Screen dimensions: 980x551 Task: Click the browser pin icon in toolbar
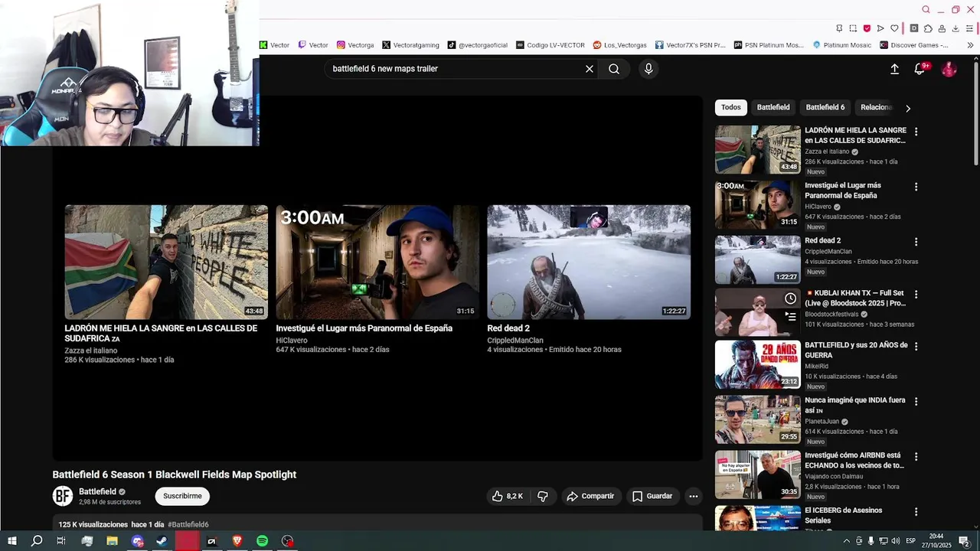click(x=839, y=28)
